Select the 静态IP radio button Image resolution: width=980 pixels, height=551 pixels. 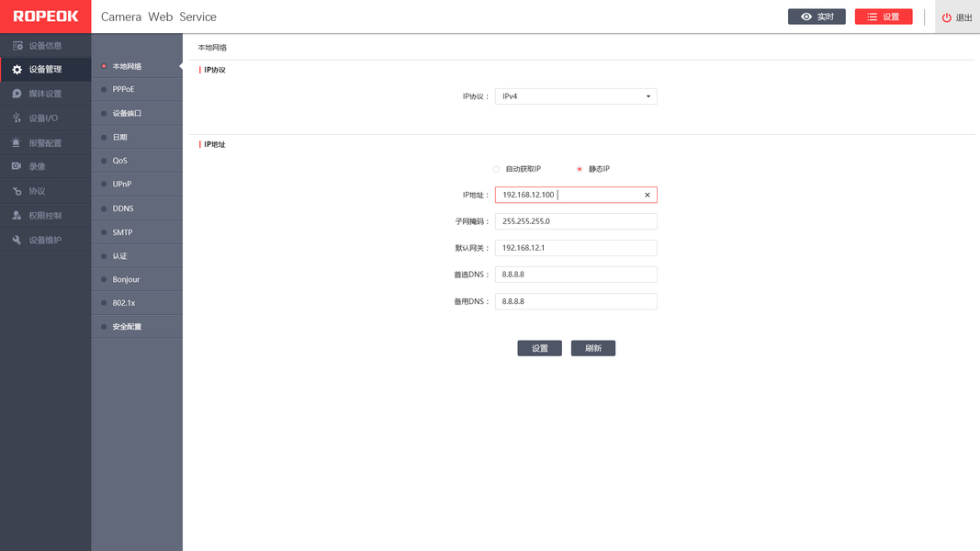(580, 169)
